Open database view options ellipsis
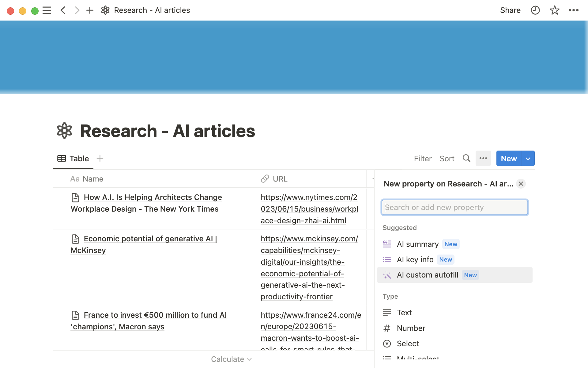The image size is (588, 368). pos(483,158)
